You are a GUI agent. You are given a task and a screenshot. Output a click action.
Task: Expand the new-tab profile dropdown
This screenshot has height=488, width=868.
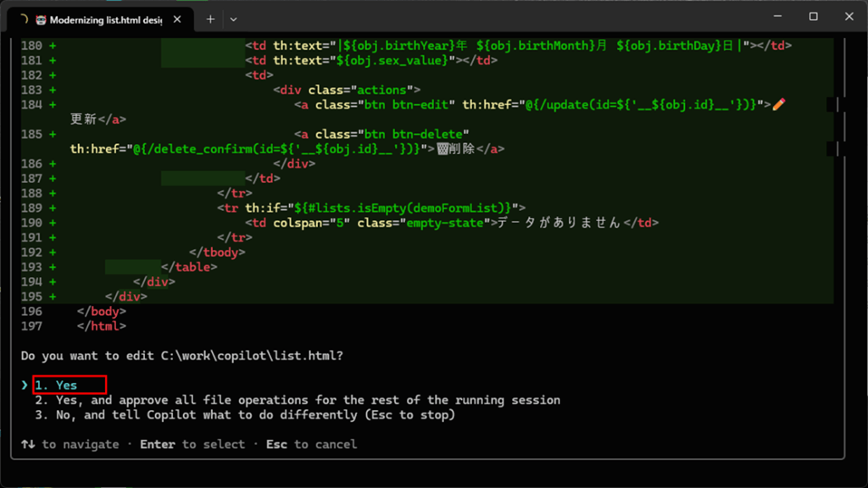point(234,19)
